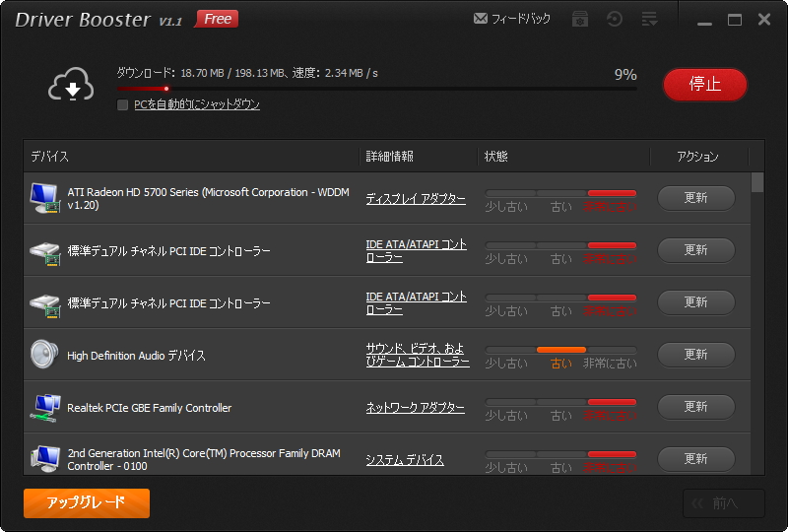Click the device list scrollbar thumb

click(x=757, y=182)
